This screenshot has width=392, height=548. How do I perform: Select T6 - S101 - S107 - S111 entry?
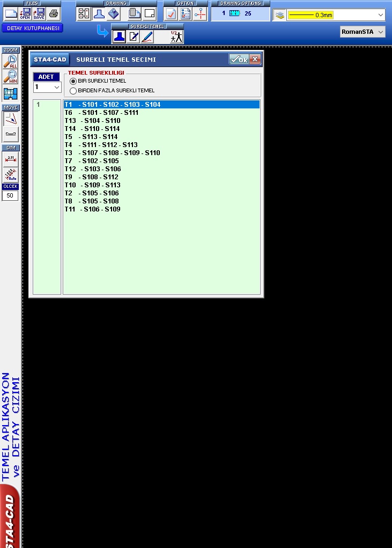tap(102, 113)
